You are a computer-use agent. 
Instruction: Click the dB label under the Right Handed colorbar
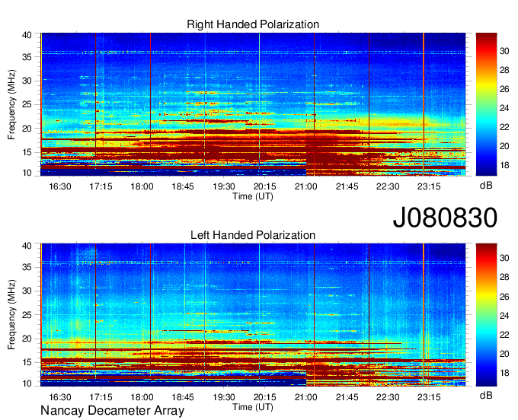tap(486, 186)
